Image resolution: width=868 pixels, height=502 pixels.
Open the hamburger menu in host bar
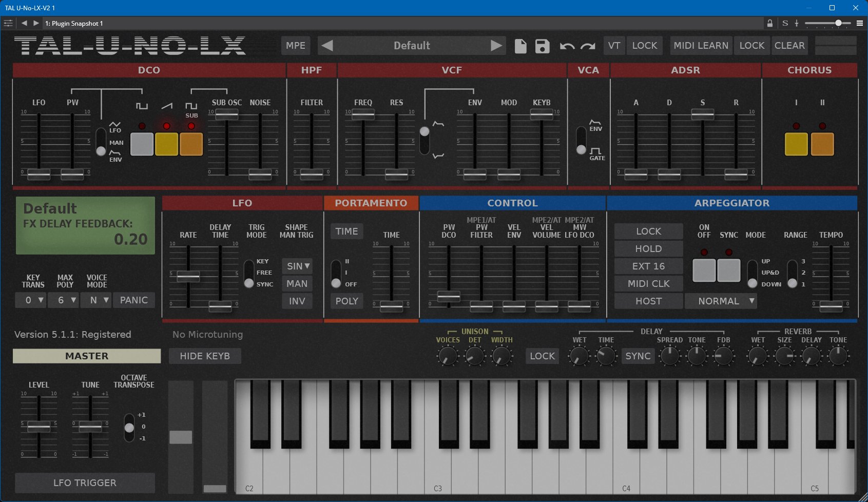tap(860, 23)
